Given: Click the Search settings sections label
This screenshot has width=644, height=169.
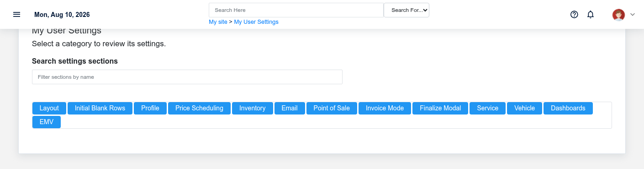Looking at the screenshot, I should [75, 61].
